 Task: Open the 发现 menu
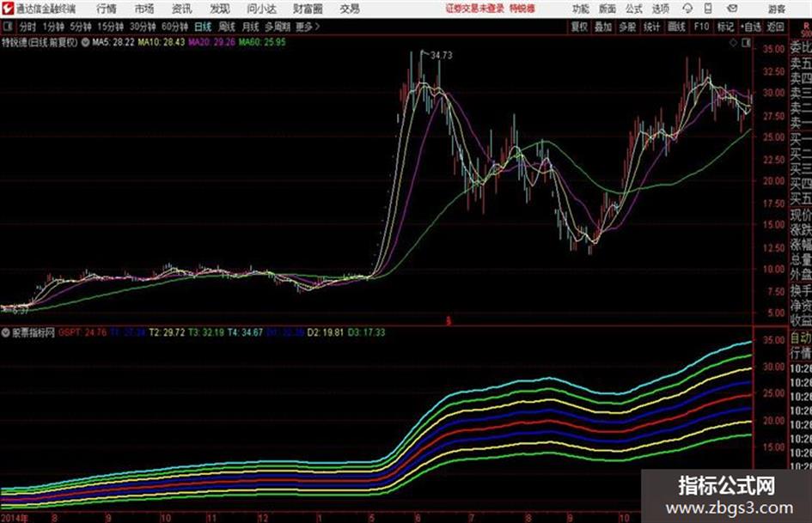220,9
